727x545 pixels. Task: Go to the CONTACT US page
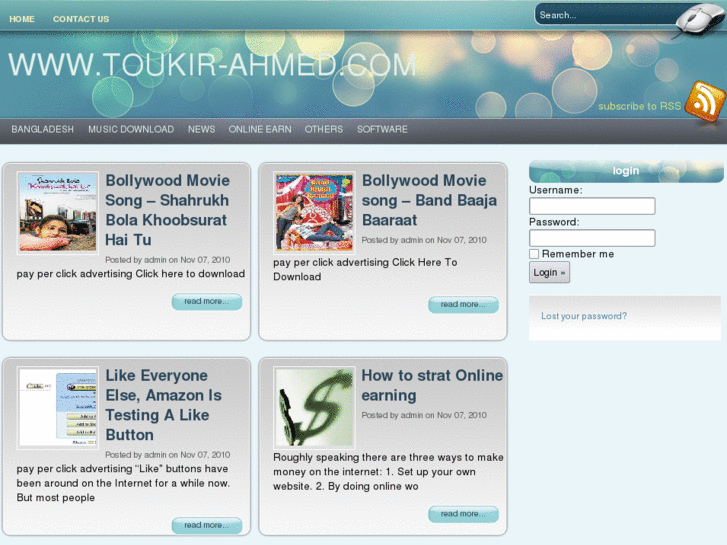(81, 19)
